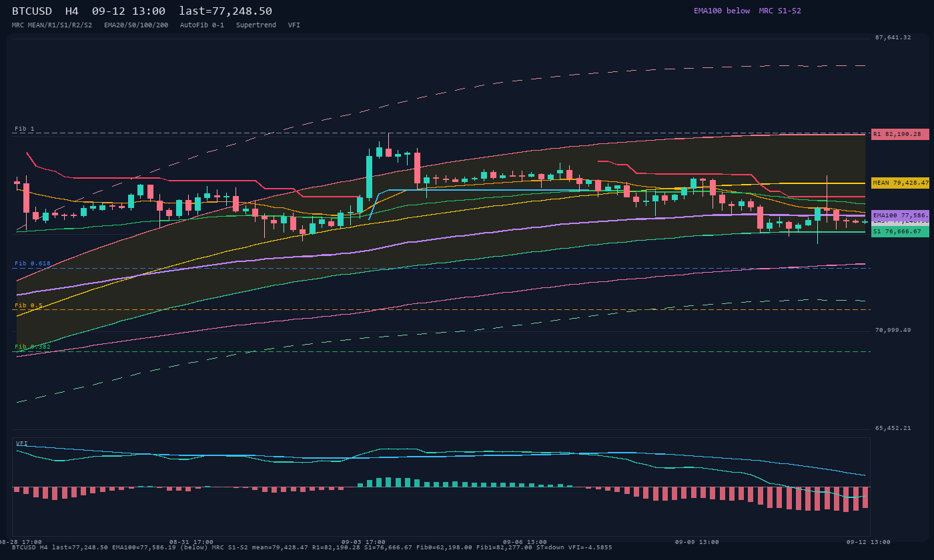Click the last=77,248.50 price in the header
This screenshot has height=560, width=934.
click(x=225, y=11)
